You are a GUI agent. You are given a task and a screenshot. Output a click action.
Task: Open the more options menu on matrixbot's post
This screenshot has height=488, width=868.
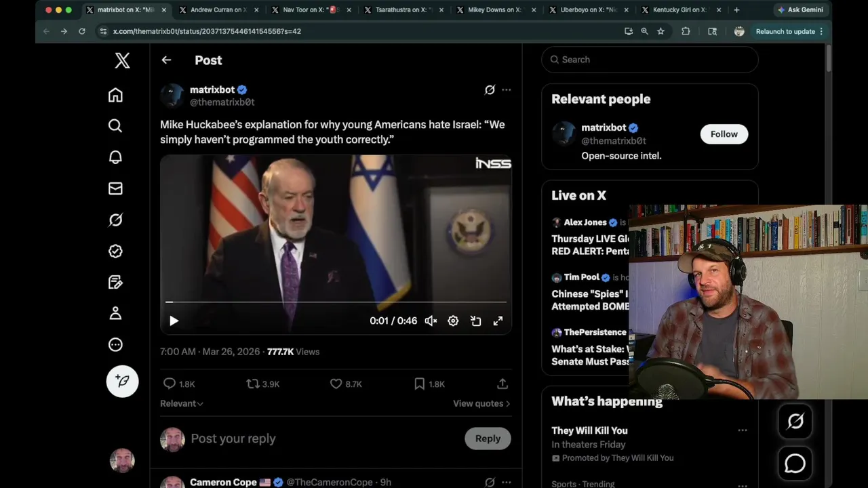coord(506,89)
